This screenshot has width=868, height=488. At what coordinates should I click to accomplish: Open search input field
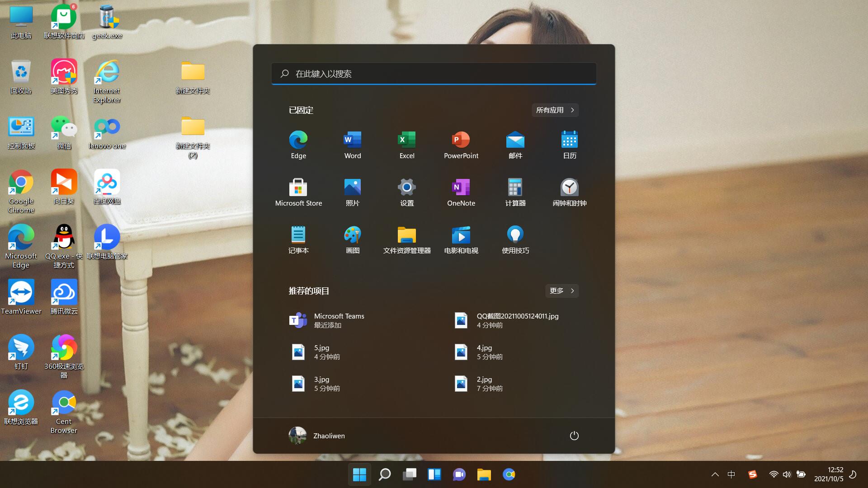click(434, 73)
